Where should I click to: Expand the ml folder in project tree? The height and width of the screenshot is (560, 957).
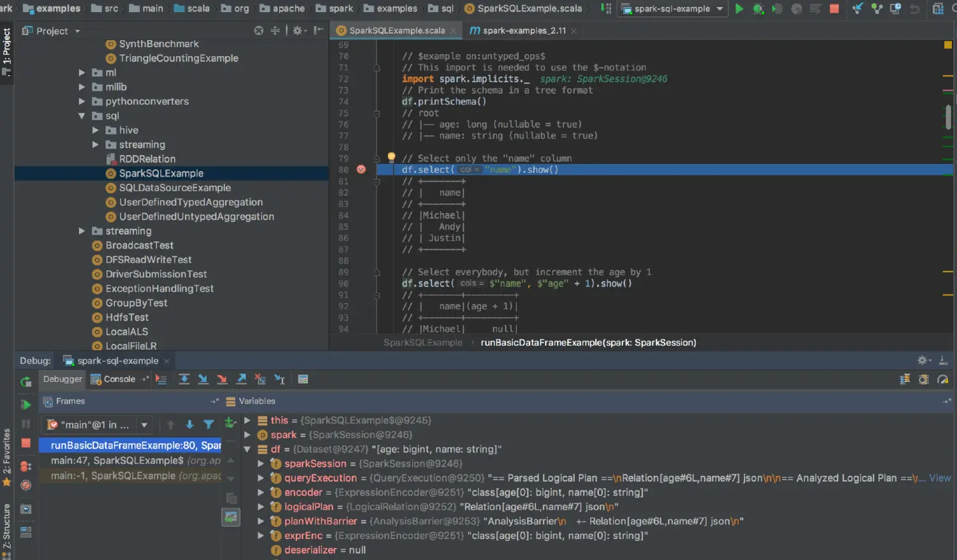(82, 73)
